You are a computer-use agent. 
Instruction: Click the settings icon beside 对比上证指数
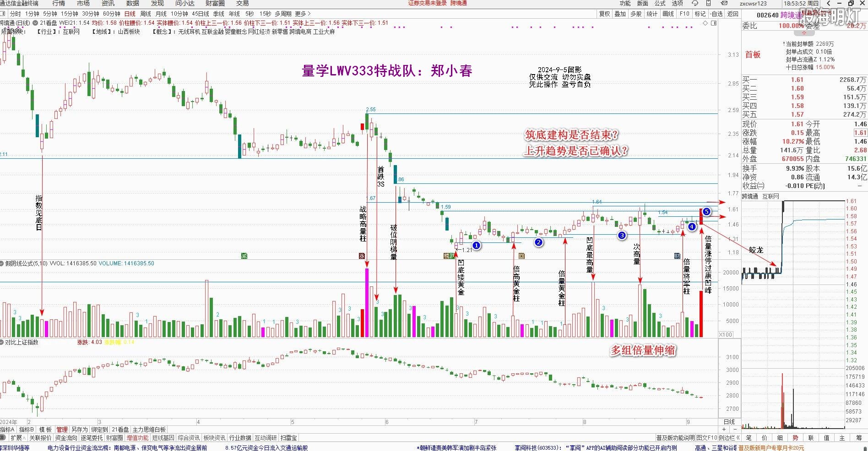(2, 342)
